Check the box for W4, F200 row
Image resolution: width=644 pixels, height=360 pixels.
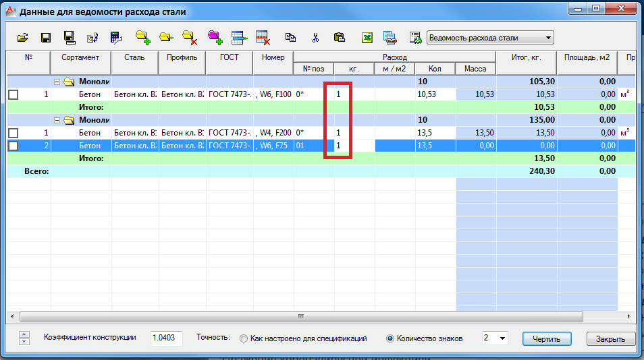click(x=14, y=133)
